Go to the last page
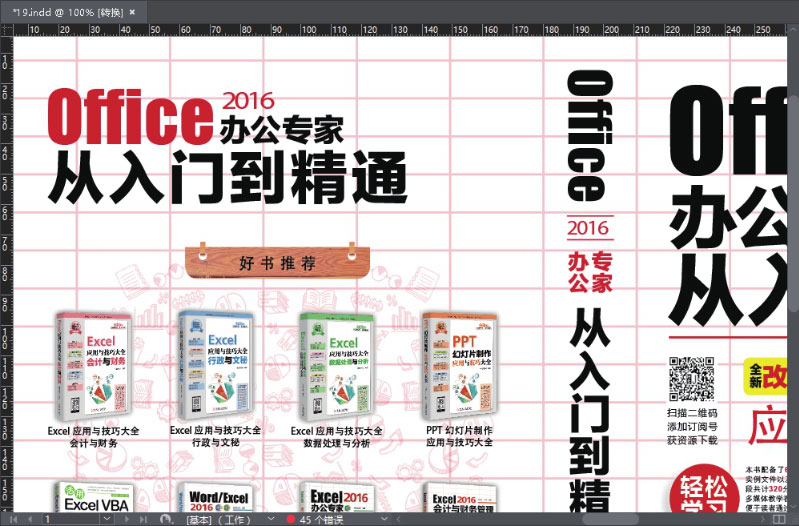 pos(144,519)
